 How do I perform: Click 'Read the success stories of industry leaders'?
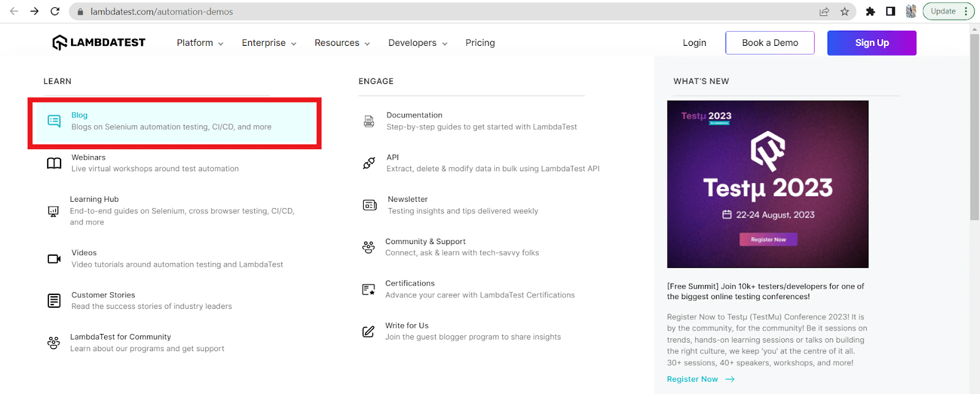pos(151,307)
